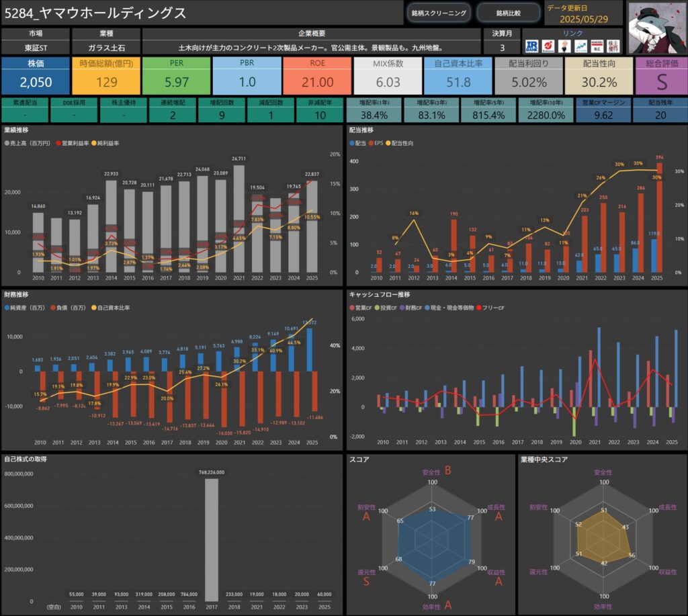The height and width of the screenshot is (616, 688).
Task: Click the ガラス土石 industry value
Action: [x=106, y=48]
